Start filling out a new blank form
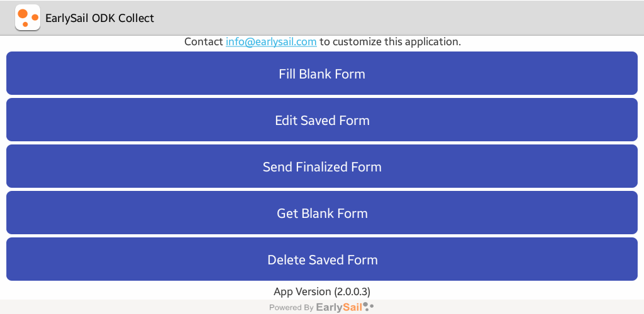The image size is (644, 314). coord(322,73)
